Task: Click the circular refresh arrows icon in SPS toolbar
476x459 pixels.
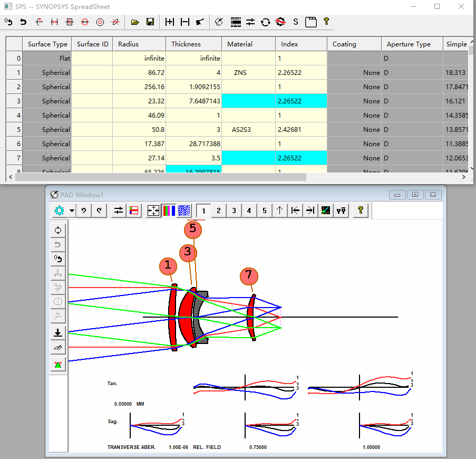Action: click(265, 22)
